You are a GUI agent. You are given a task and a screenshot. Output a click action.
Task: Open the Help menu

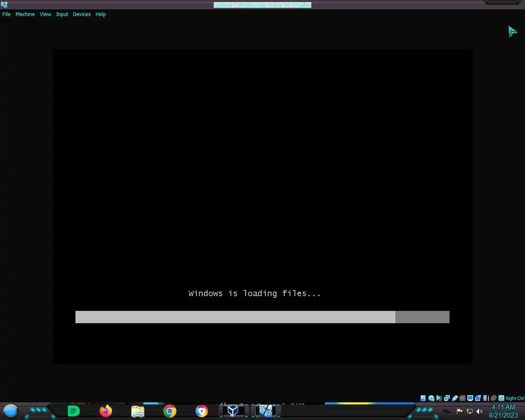click(x=100, y=14)
